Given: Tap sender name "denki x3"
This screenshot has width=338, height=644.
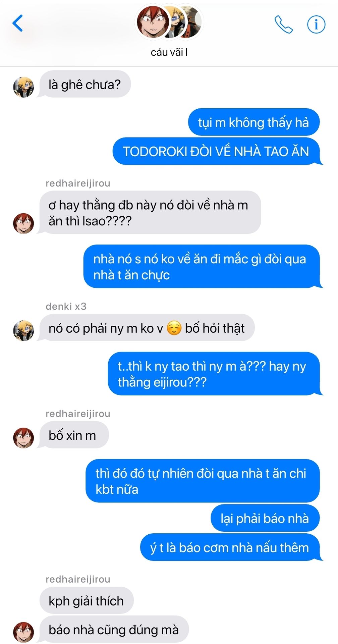Looking at the screenshot, I should tap(66, 306).
